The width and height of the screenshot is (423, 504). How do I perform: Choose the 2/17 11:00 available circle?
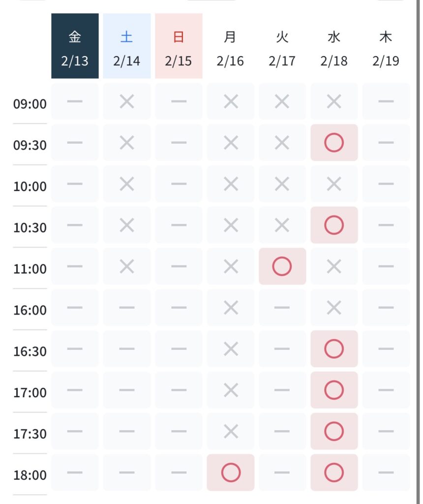coord(282,267)
